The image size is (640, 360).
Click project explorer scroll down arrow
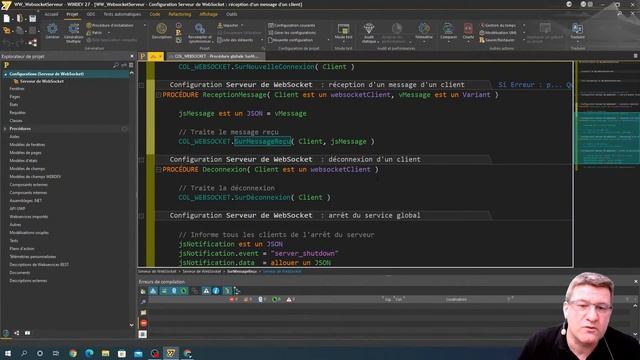pos(131,325)
